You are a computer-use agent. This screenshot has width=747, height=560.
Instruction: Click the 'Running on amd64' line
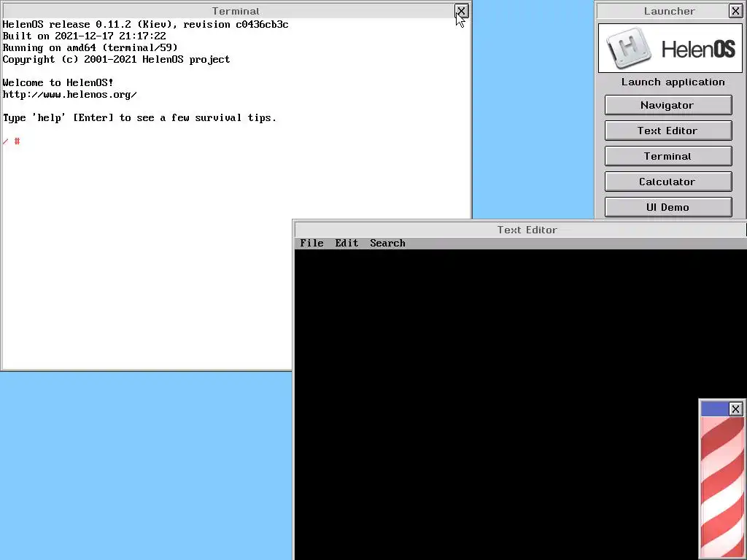click(90, 47)
